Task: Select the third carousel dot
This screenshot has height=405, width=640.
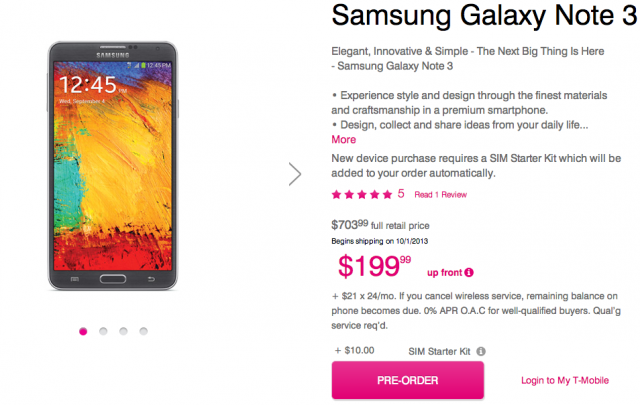Action: click(123, 331)
